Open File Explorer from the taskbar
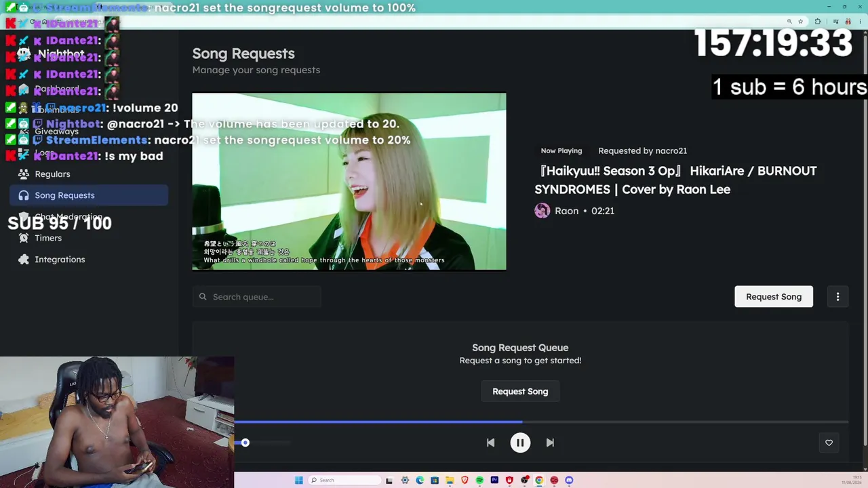Viewport: 868px width, 488px height. pyautogui.click(x=450, y=481)
